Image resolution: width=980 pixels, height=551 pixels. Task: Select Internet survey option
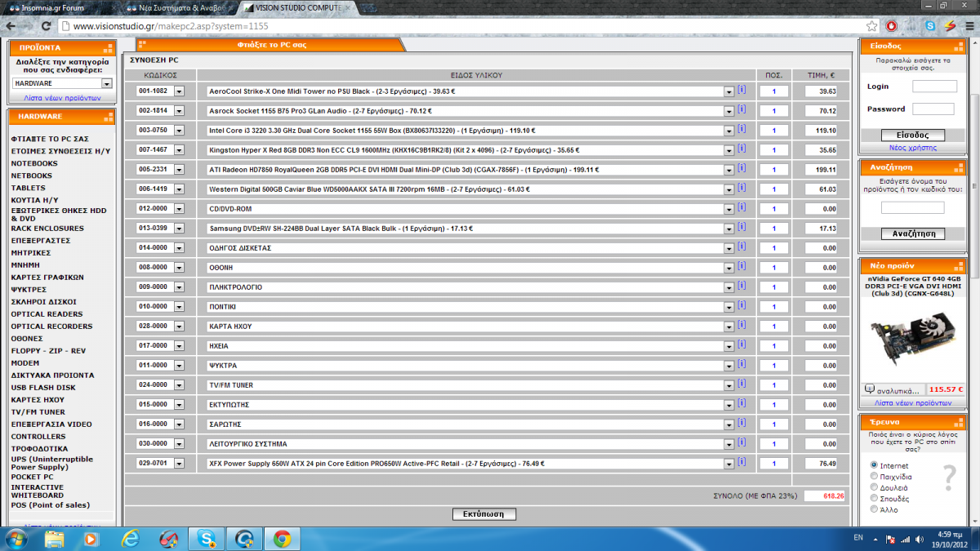[x=875, y=465]
